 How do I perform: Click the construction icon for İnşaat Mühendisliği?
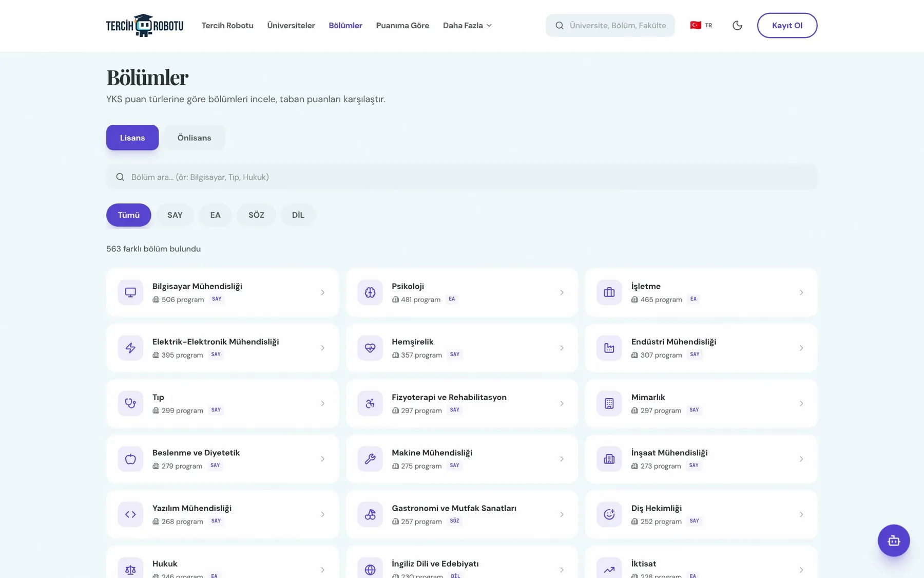(x=609, y=459)
